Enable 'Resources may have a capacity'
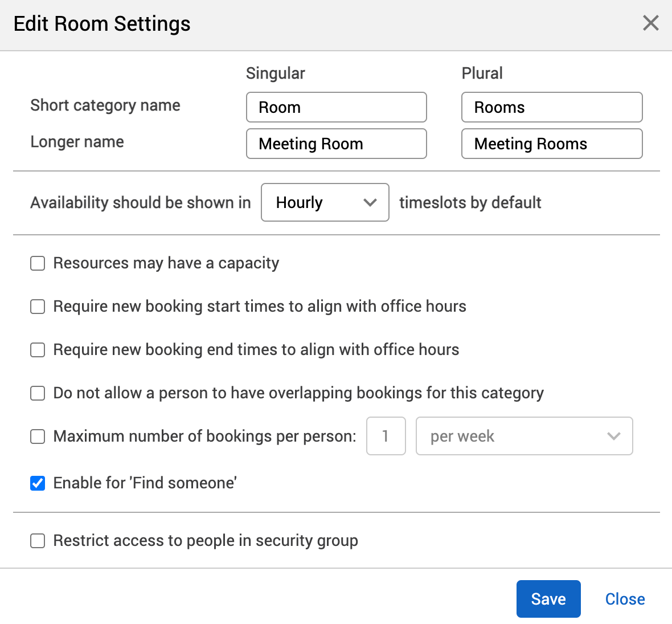 37,263
